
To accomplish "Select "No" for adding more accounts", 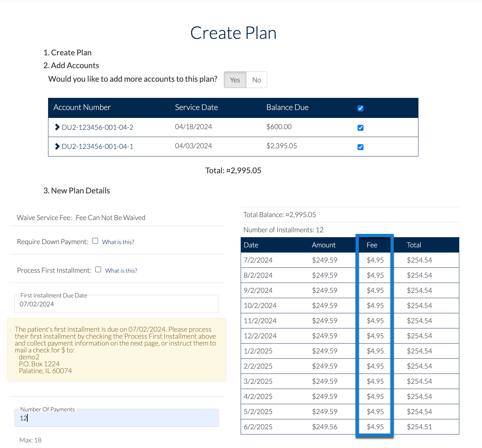I will [x=256, y=80].
